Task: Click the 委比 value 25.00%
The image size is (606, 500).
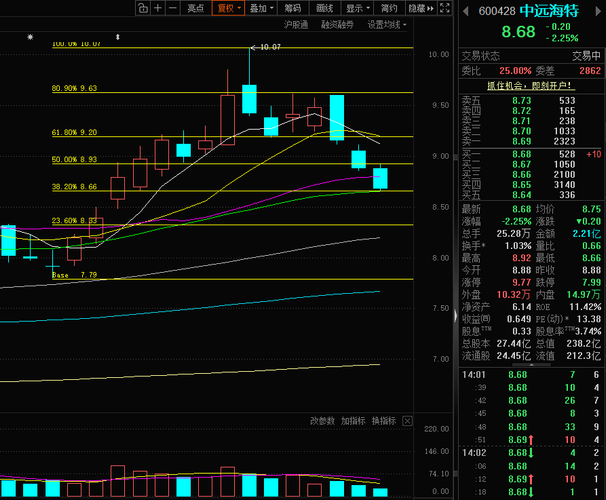Action: 515,71
